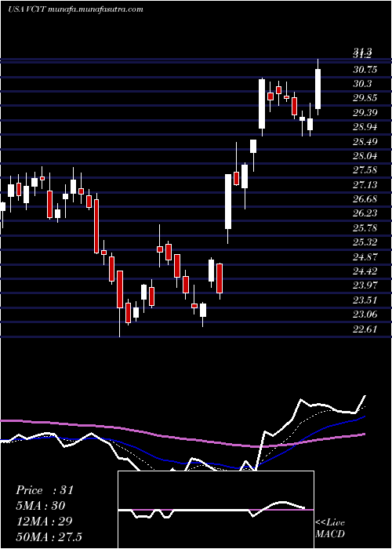Click the '50MA : 27.5' readout
This screenshot has width=392, height=549.
[49, 536]
